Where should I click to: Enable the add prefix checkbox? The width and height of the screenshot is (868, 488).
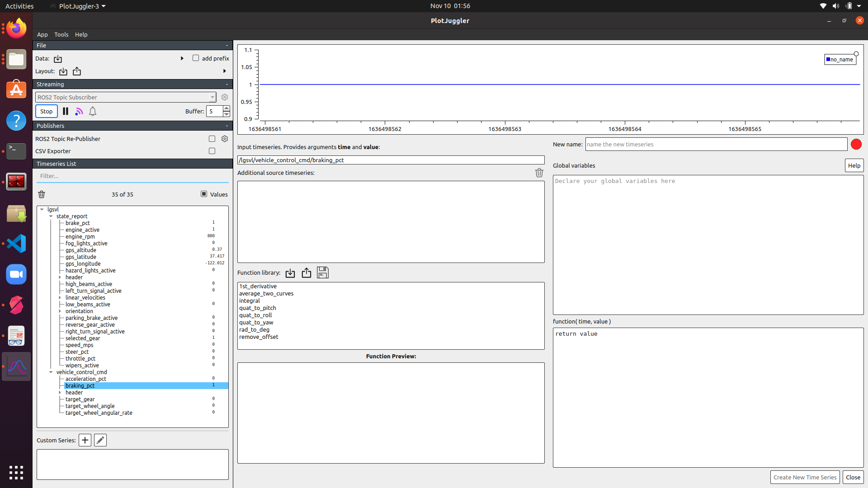(196, 58)
